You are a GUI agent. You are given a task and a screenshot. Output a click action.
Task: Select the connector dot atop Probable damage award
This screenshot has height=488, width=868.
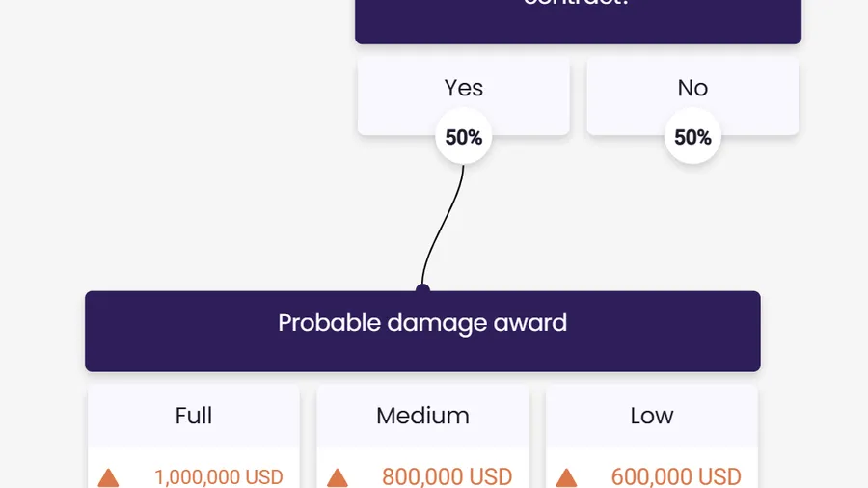click(423, 288)
